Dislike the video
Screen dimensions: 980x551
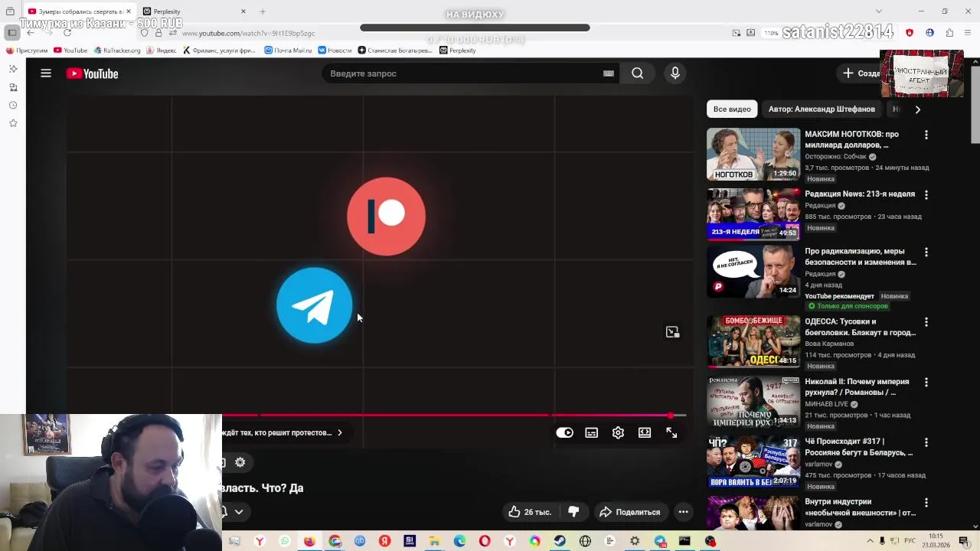(573, 512)
